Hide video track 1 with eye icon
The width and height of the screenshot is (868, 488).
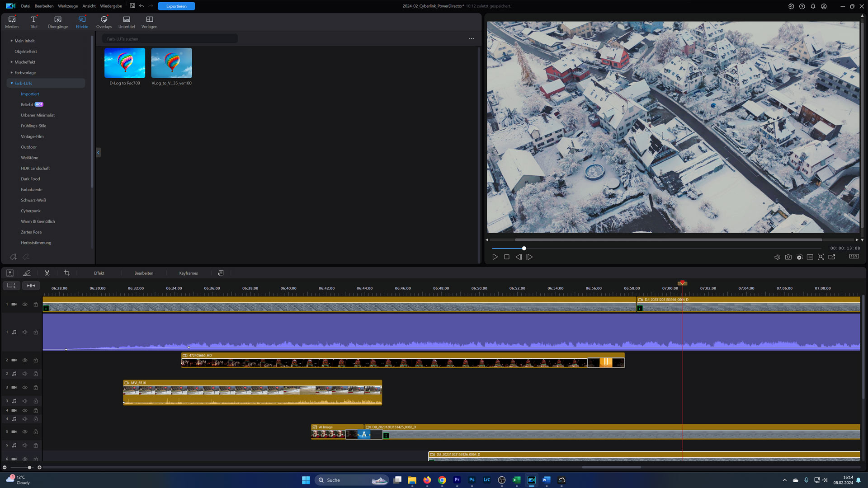(x=25, y=305)
